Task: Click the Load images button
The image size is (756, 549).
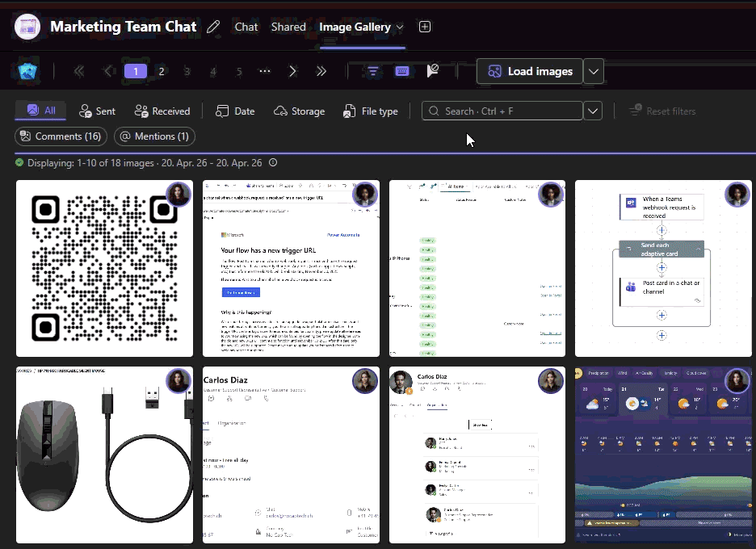Action: 529,71
